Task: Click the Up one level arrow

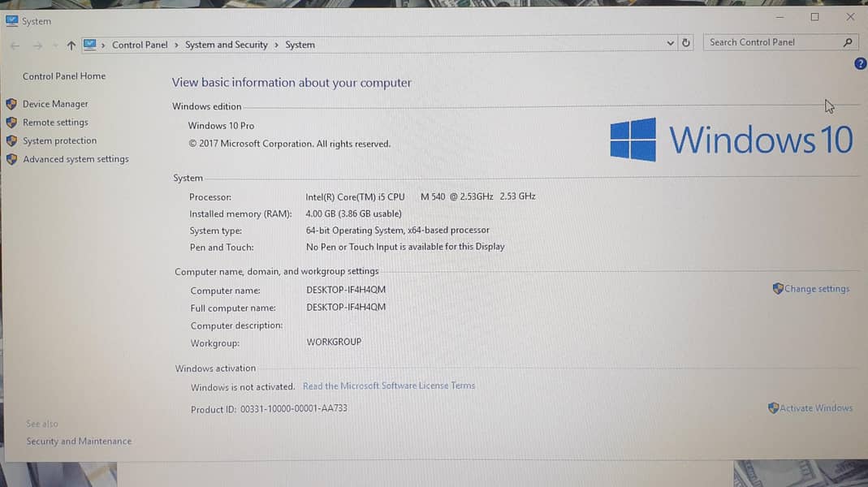Action: coord(71,45)
